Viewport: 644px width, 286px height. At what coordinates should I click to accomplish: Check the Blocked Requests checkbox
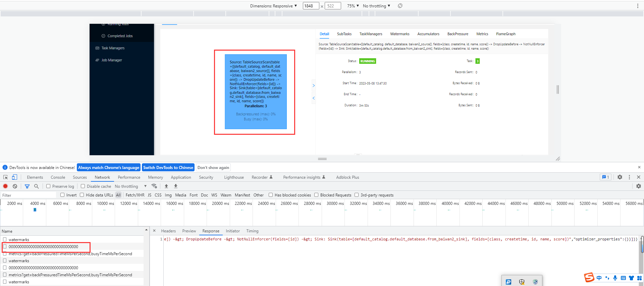click(316, 195)
